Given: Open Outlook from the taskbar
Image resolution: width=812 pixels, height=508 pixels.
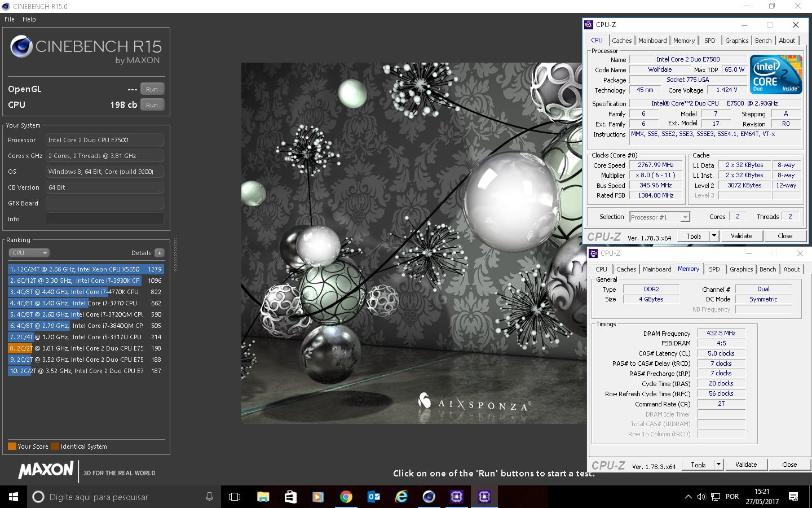Looking at the screenshot, I should pyautogui.click(x=373, y=497).
